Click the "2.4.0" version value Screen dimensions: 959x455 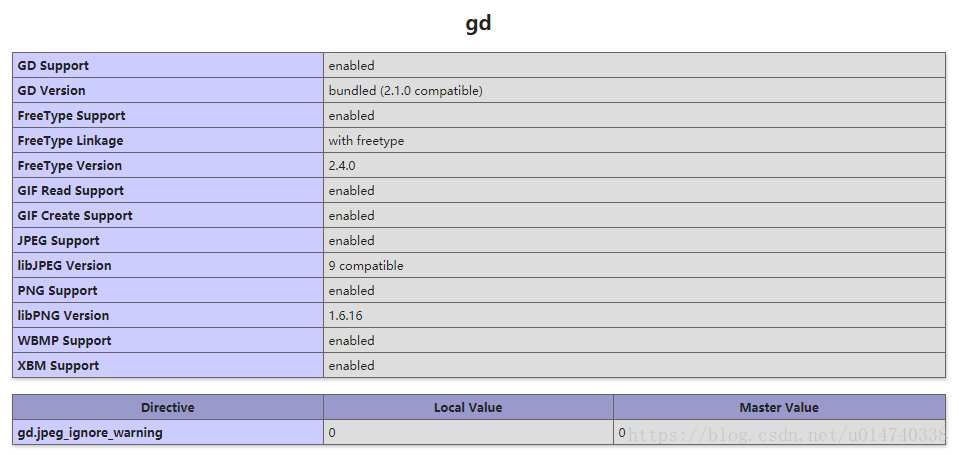pos(342,166)
